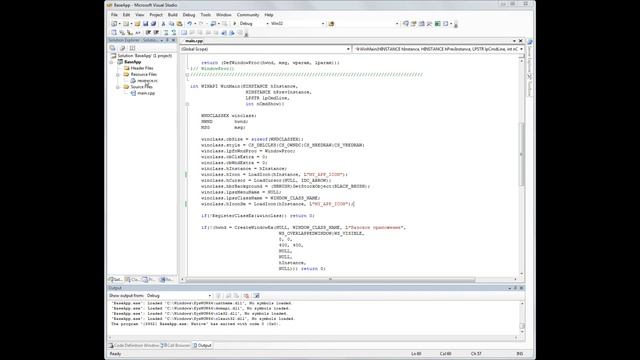Click the editor vertical scrollbar
The width and height of the screenshot is (640, 360).
521,154
